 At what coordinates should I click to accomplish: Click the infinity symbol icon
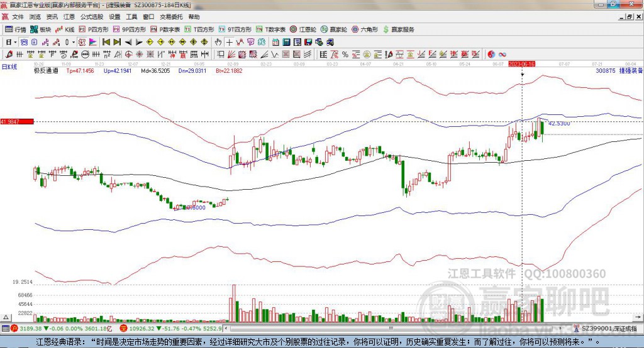[x=502, y=54]
